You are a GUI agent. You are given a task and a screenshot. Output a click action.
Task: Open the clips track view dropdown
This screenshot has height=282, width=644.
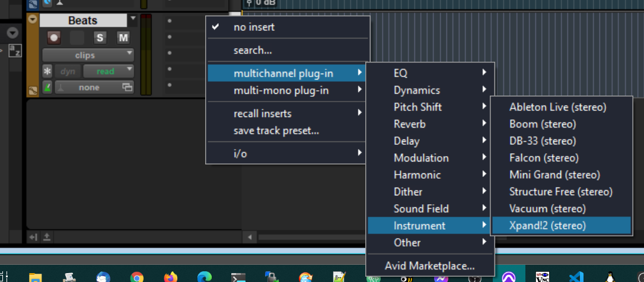pos(88,55)
